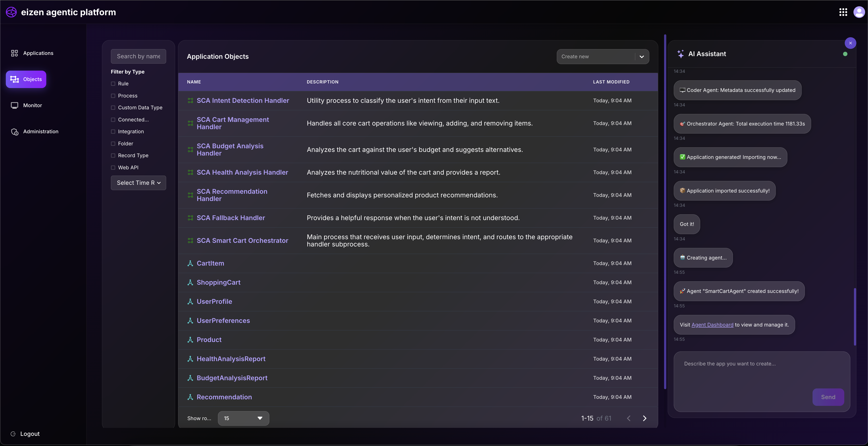
Task: Select the Objects sidebar menu item
Action: click(26, 79)
